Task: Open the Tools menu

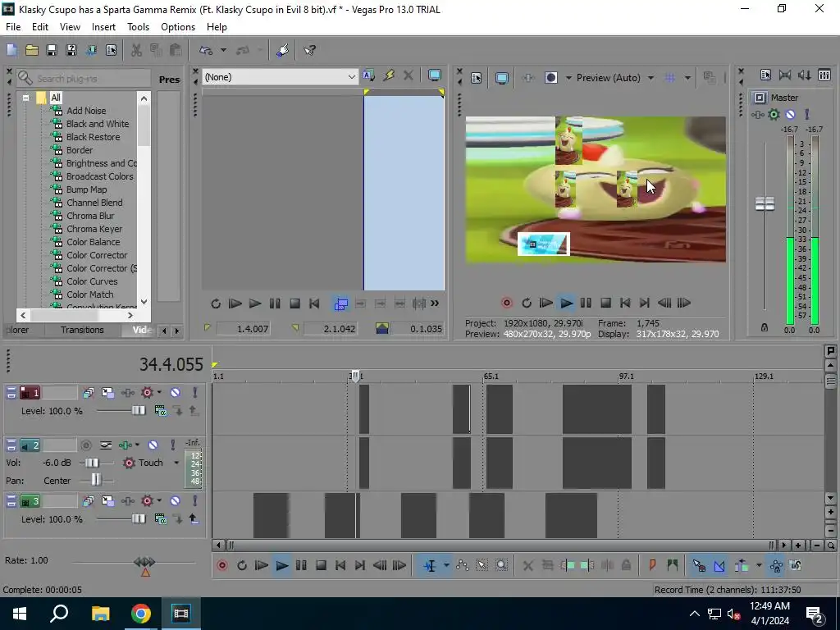Action: 138,27
